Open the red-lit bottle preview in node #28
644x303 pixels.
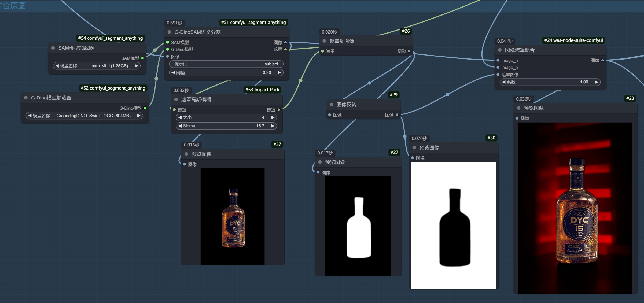[x=575, y=208]
